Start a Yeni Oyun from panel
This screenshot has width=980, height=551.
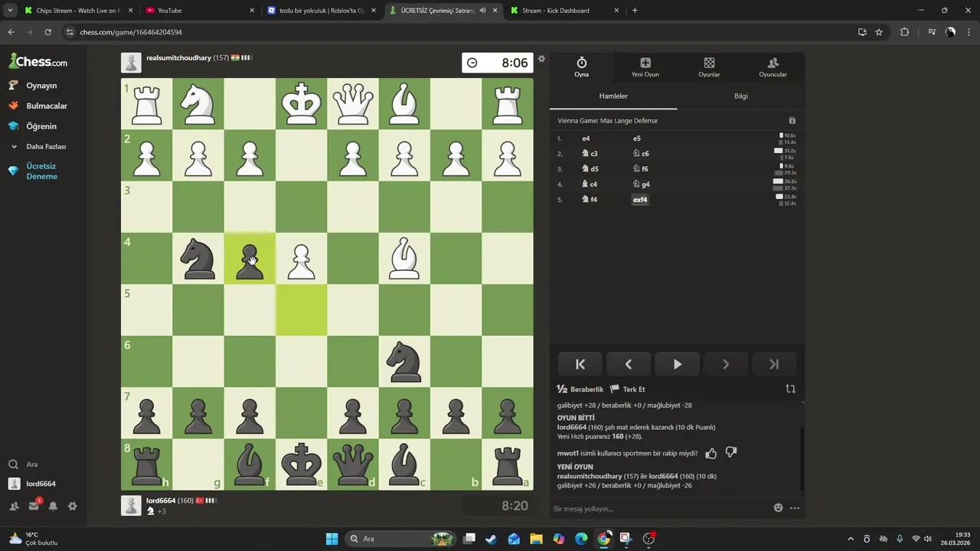tap(645, 67)
